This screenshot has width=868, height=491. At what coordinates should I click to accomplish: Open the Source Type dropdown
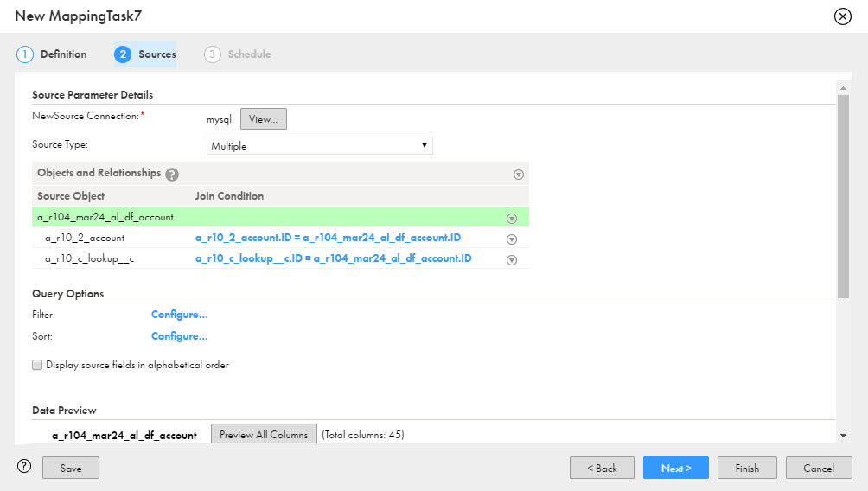(x=320, y=146)
